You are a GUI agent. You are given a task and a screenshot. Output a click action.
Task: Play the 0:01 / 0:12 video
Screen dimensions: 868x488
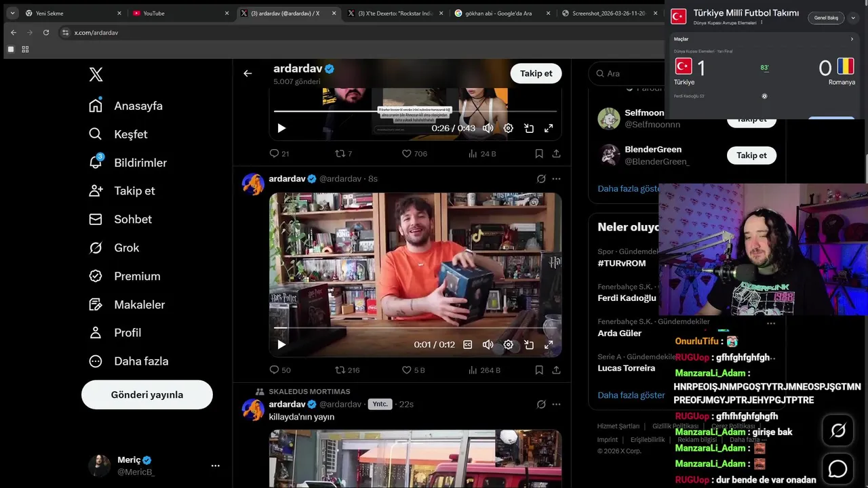coord(281,344)
